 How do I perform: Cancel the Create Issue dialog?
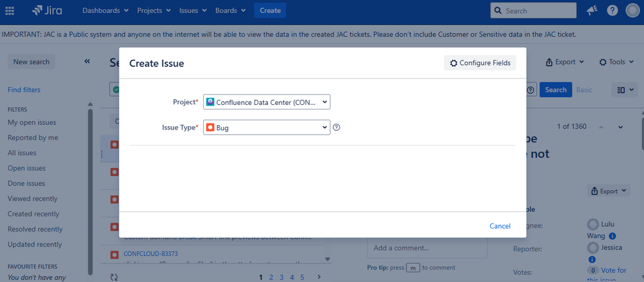(500, 226)
